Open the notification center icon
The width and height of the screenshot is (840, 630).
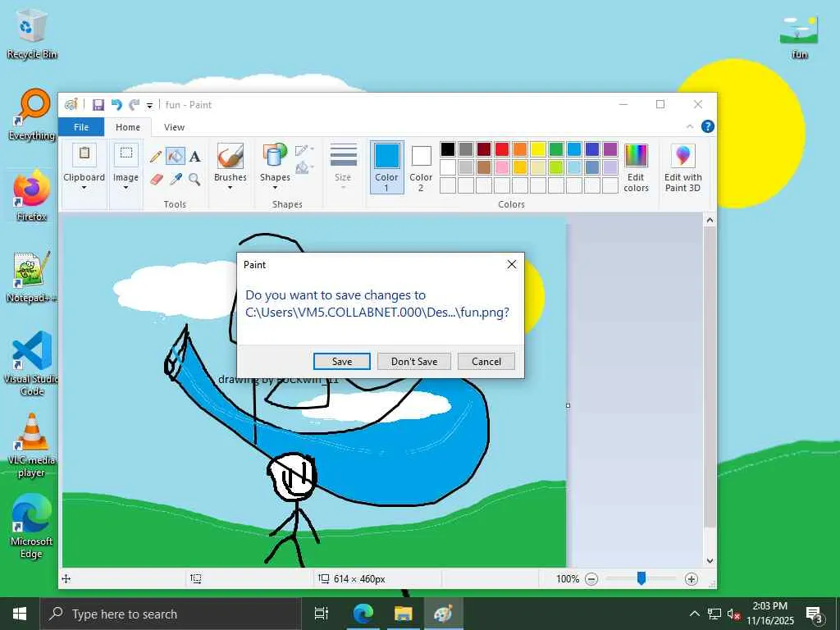point(815,614)
